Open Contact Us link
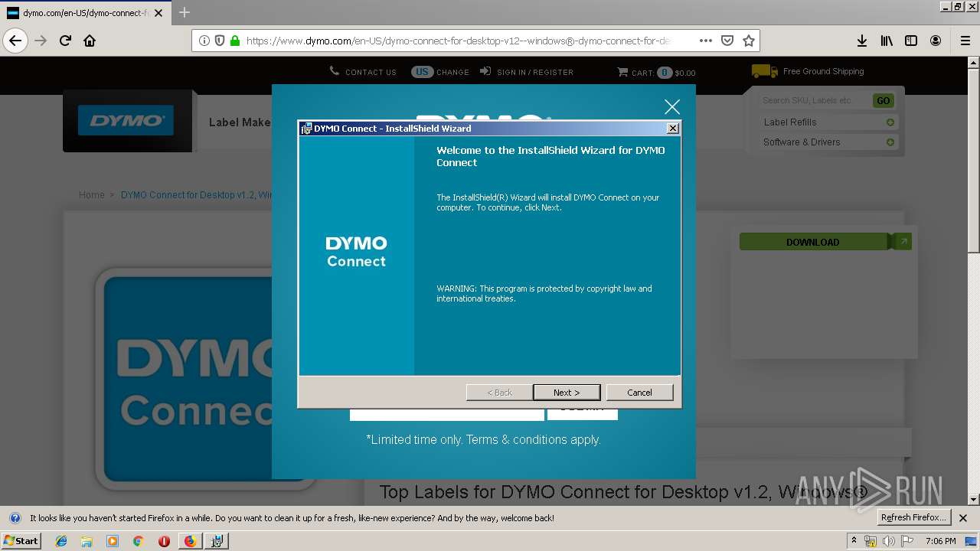This screenshot has width=980, height=551. click(363, 72)
